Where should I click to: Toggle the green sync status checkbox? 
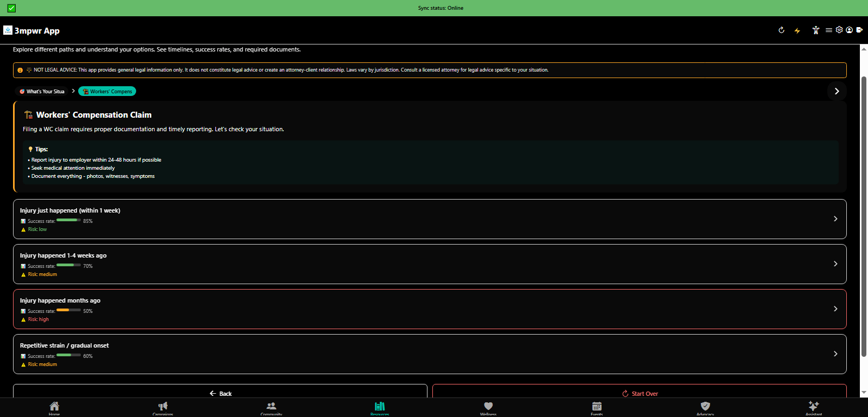(x=11, y=8)
